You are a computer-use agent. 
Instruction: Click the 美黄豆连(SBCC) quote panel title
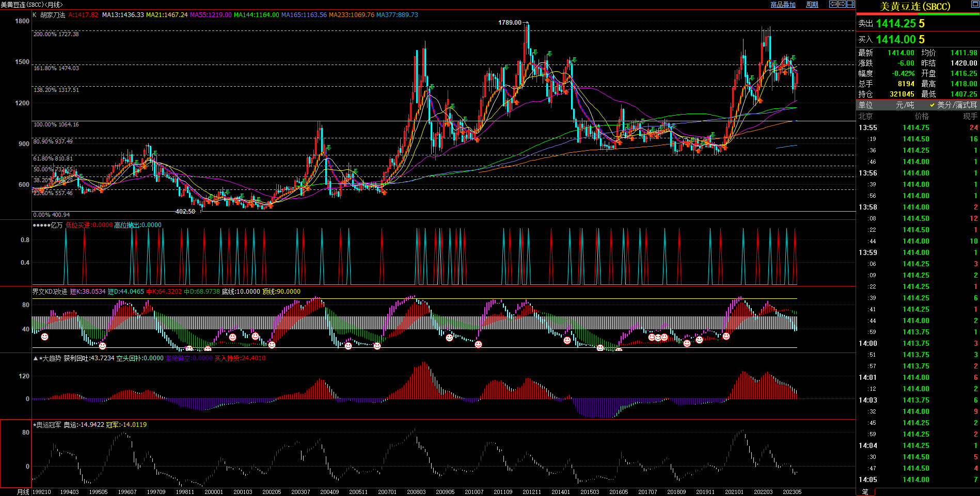pos(914,7)
